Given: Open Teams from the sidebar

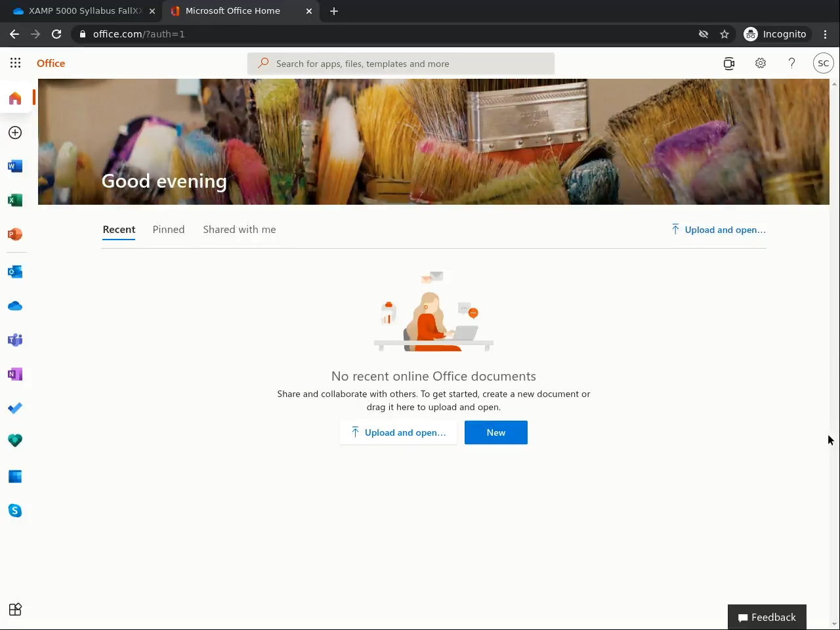Looking at the screenshot, I should pyautogui.click(x=15, y=340).
